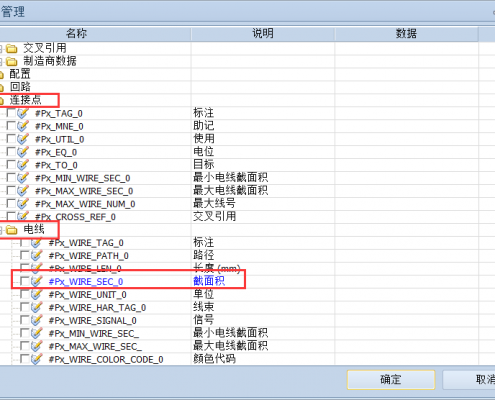Click the 交叉引用 folder icon

12,49
